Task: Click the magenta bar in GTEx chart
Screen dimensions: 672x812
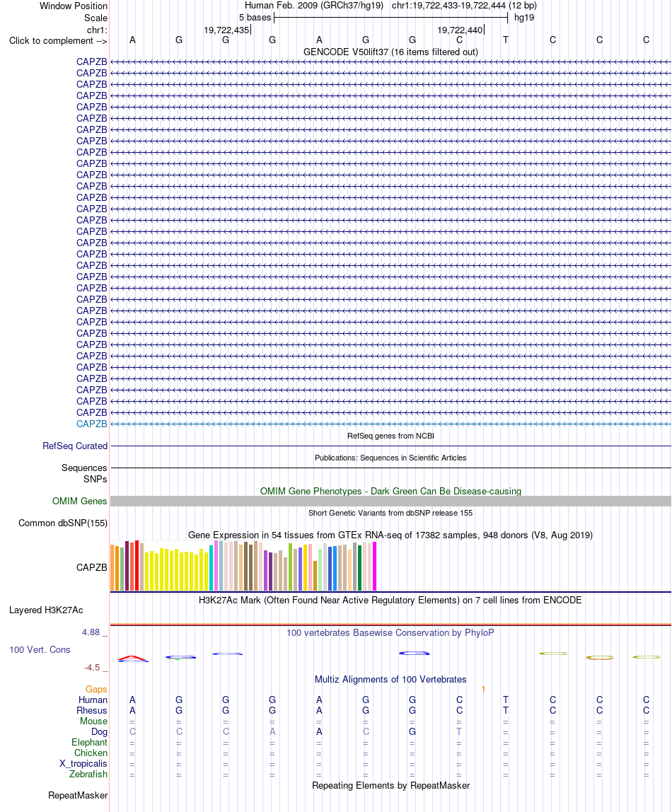Action: 374,566
